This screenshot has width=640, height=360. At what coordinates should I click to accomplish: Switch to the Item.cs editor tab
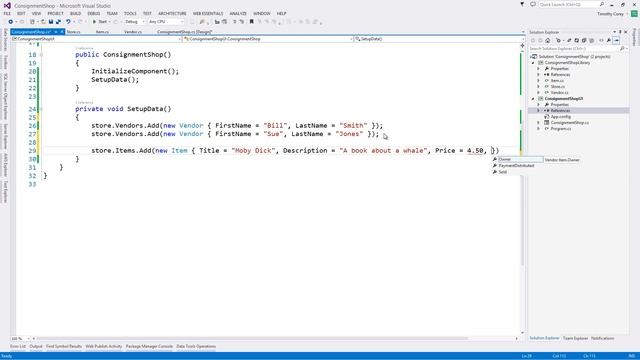click(102, 31)
